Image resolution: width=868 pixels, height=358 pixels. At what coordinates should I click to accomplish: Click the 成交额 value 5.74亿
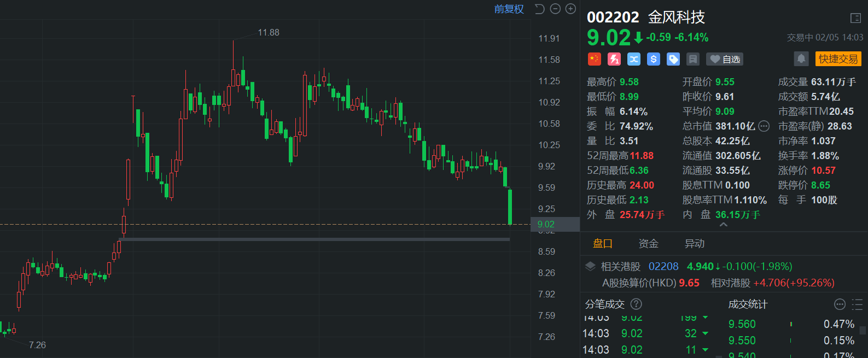pos(825,97)
